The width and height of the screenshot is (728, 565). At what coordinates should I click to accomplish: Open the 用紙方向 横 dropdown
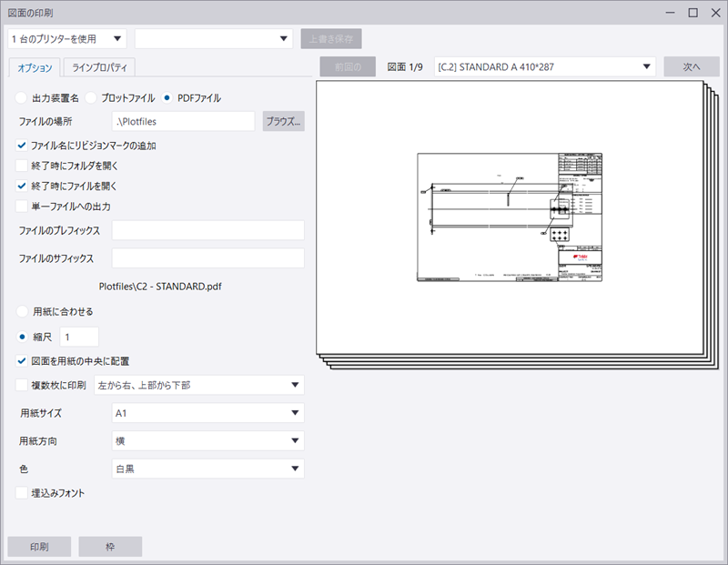tap(208, 441)
